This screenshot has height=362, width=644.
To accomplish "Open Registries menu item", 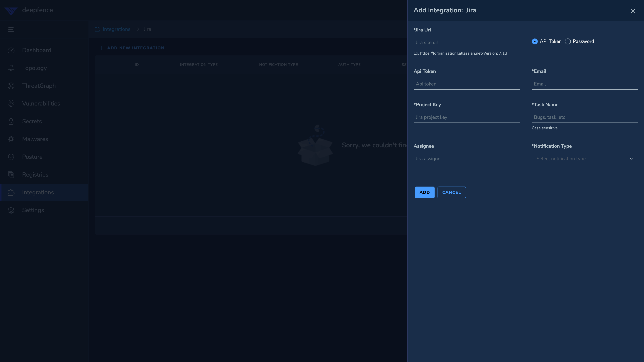I will coord(44,175).
